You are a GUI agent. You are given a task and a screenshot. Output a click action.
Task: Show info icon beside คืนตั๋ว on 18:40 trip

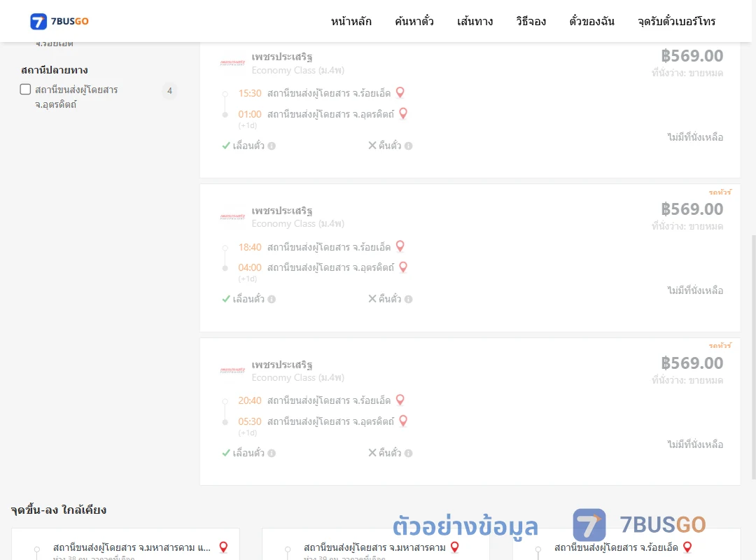click(x=408, y=299)
